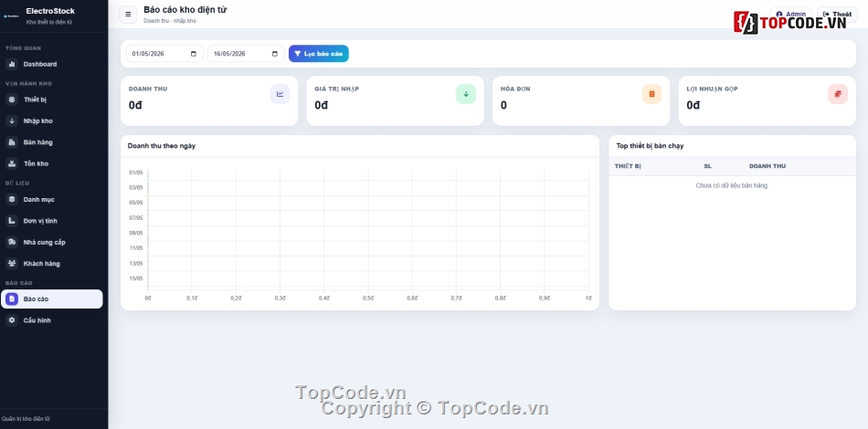Viewport: 868px width, 429px height.
Task: Click the Tồn kho boxes icon
Action: tap(12, 163)
